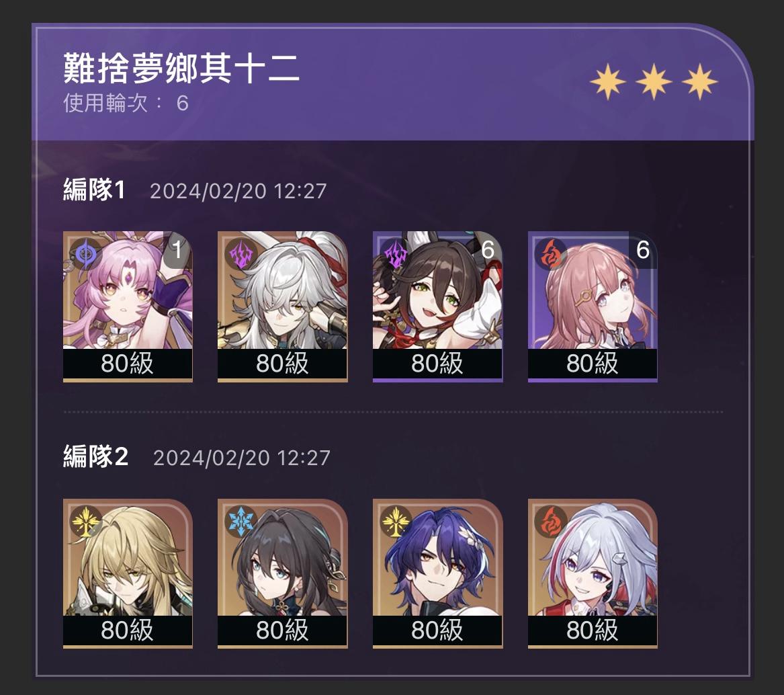Click the Lightning element icon on white-haired character

pos(241,253)
